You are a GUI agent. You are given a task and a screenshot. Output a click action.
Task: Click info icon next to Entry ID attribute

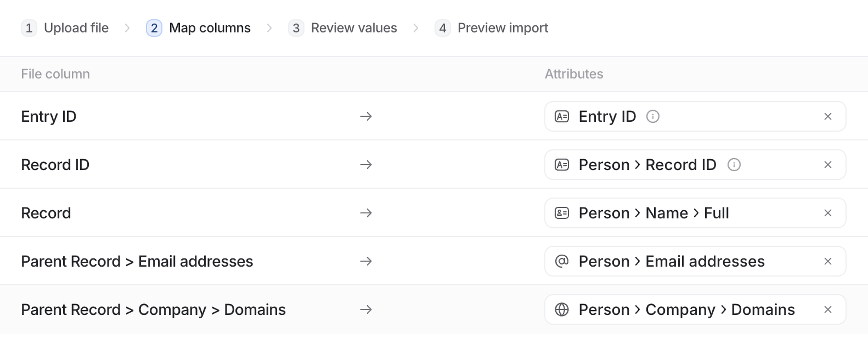(x=652, y=117)
